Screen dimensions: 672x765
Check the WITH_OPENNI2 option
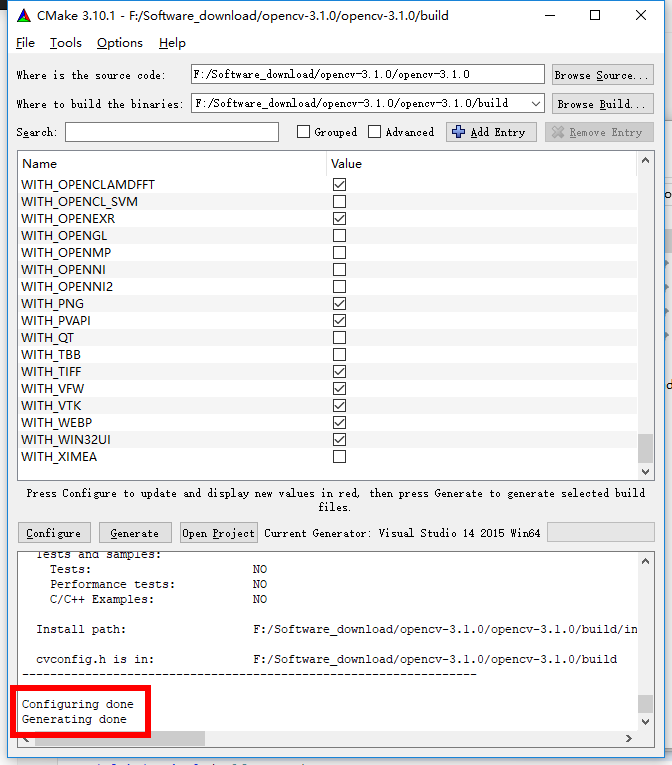click(339, 286)
